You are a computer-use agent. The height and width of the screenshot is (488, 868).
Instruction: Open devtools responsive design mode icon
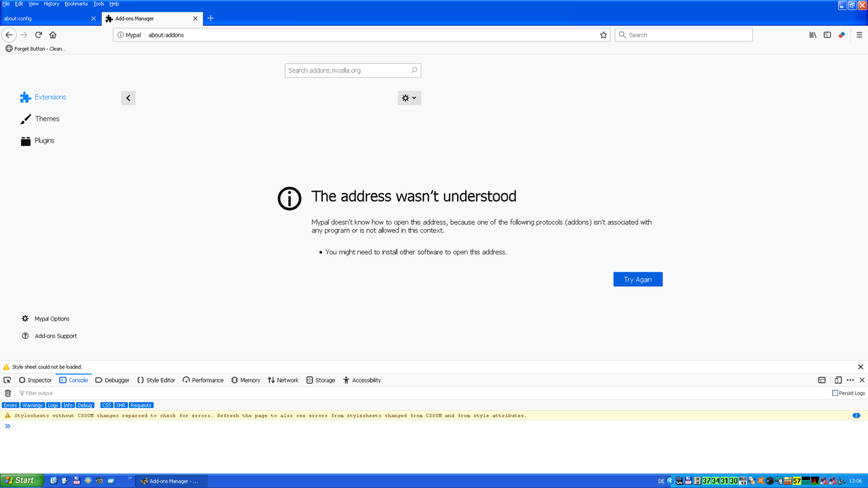(838, 380)
